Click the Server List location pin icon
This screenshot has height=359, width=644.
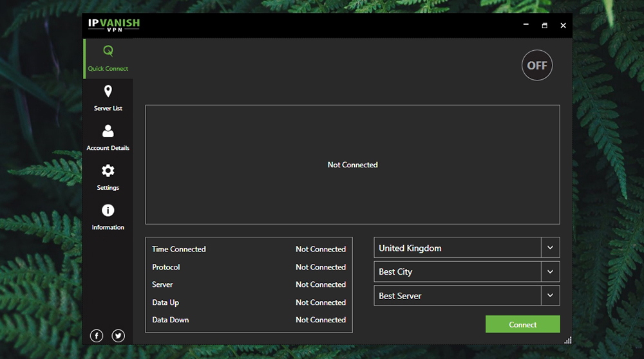pos(108,91)
